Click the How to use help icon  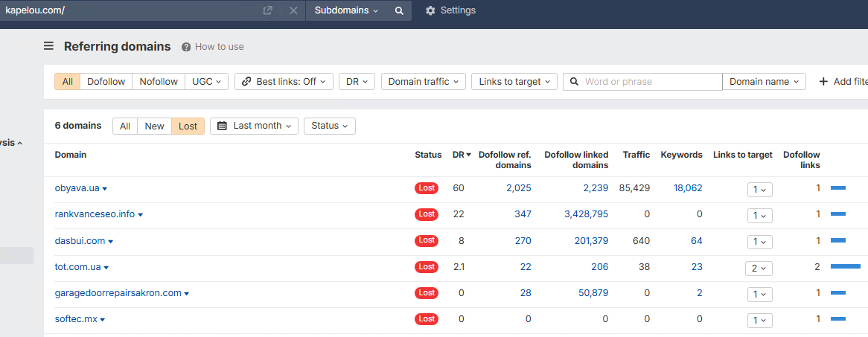point(186,47)
